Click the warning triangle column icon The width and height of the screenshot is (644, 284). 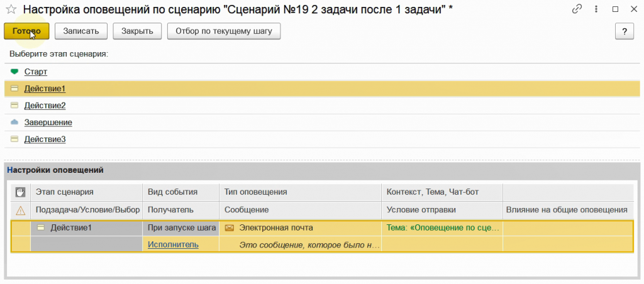click(21, 210)
